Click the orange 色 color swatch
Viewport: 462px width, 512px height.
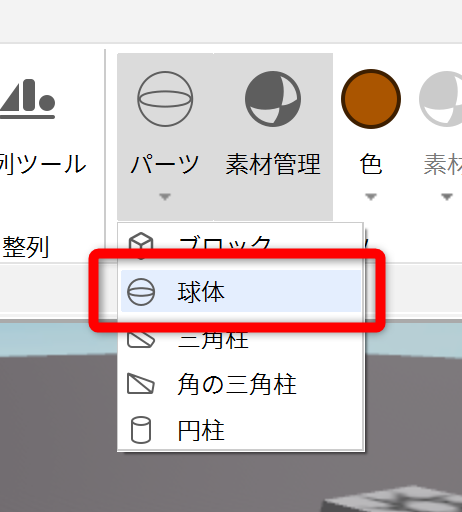pos(371,99)
